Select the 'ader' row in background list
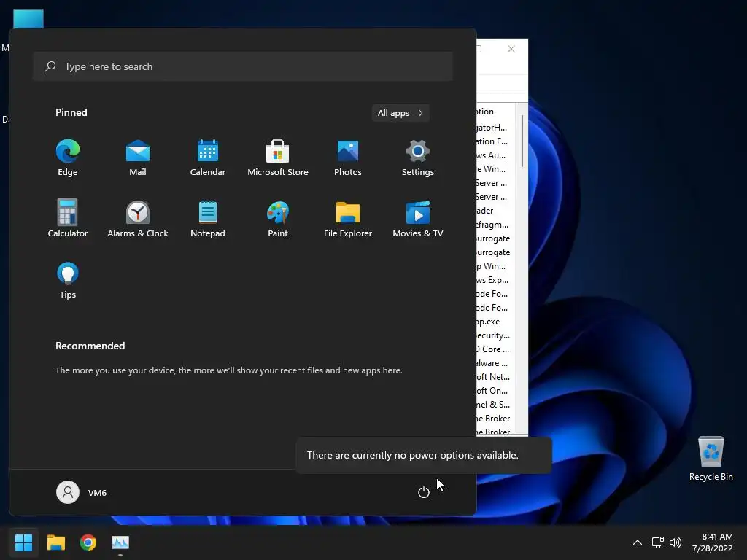The image size is (747, 560). coord(494,211)
